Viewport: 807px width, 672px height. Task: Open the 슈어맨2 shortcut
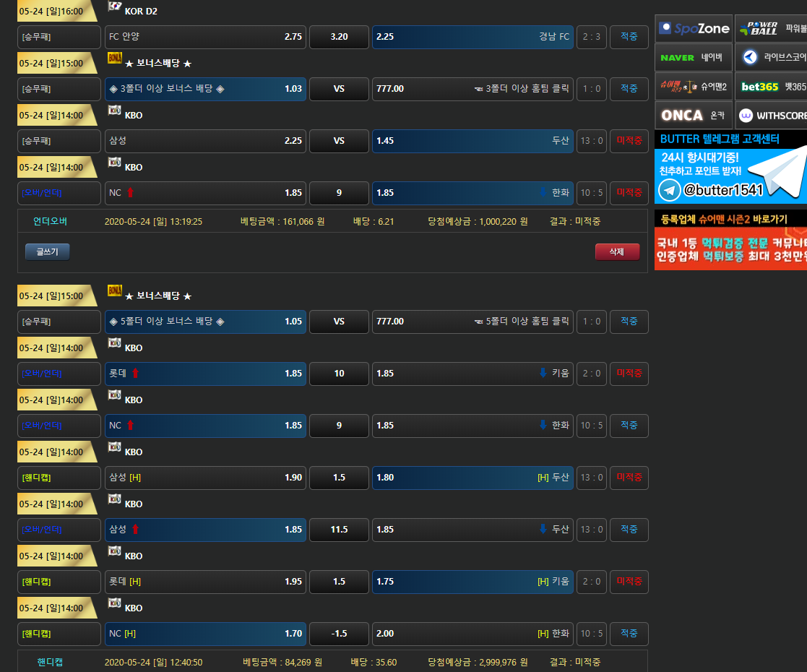click(694, 87)
